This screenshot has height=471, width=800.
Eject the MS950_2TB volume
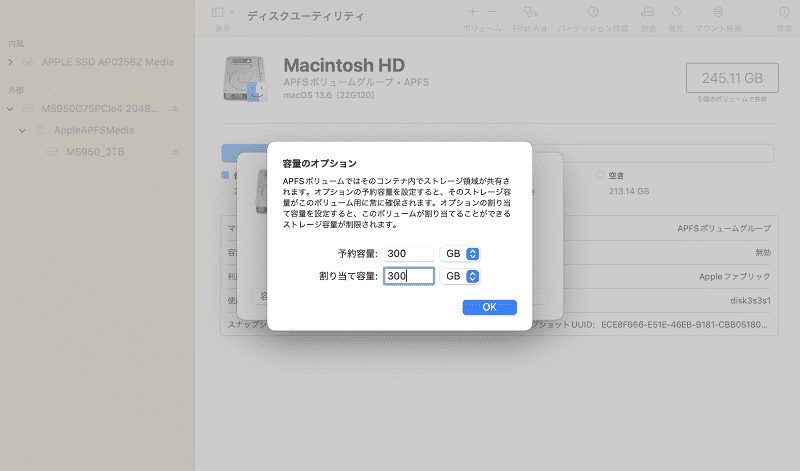(175, 152)
